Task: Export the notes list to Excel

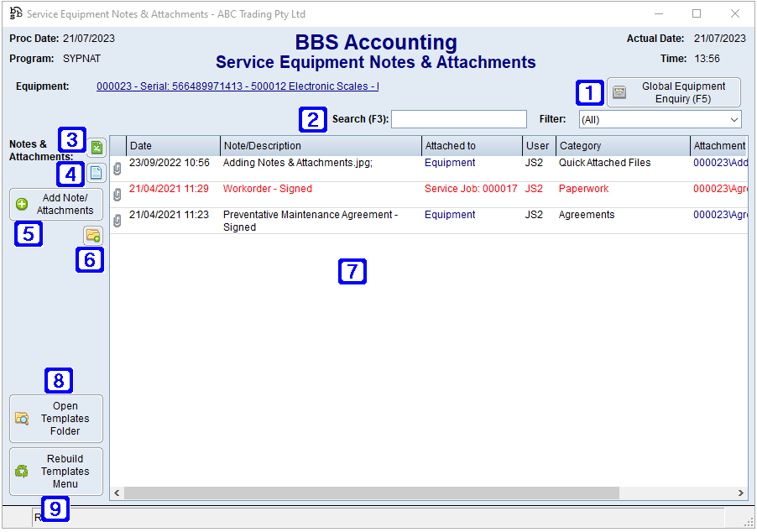Action: click(x=97, y=147)
